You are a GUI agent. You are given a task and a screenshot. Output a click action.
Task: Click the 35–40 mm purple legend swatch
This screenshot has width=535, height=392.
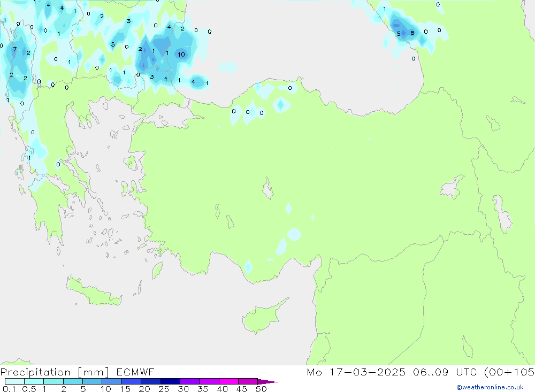point(209,381)
